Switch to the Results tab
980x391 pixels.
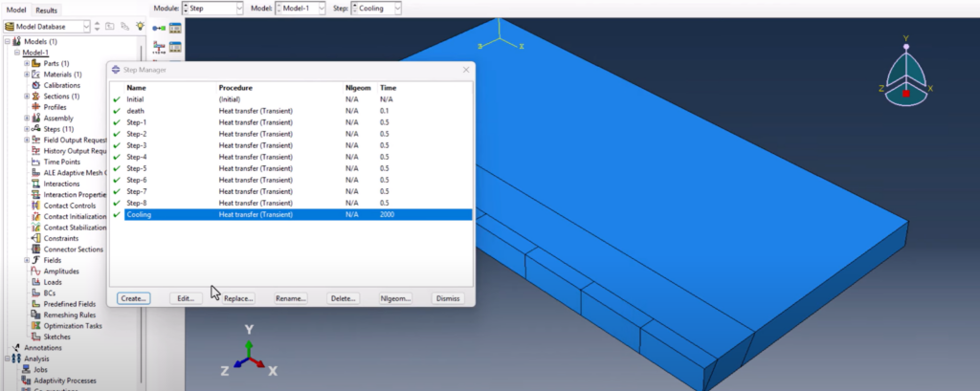tap(46, 10)
